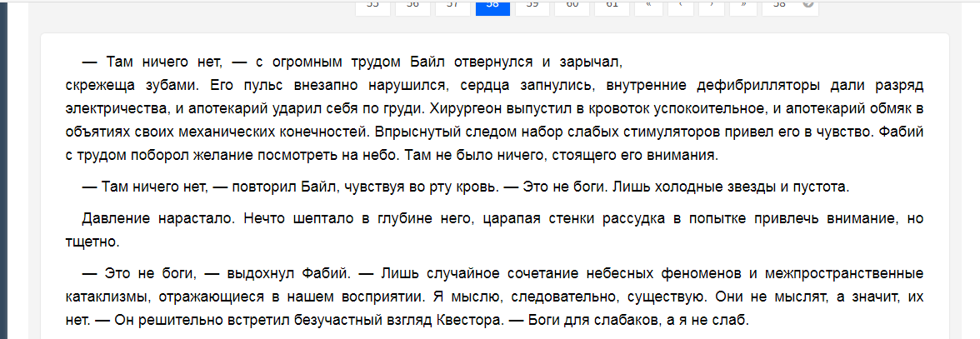This screenshot has height=339, width=980.
Task: Navigate to page 61 in pagination
Action: [612, 5]
